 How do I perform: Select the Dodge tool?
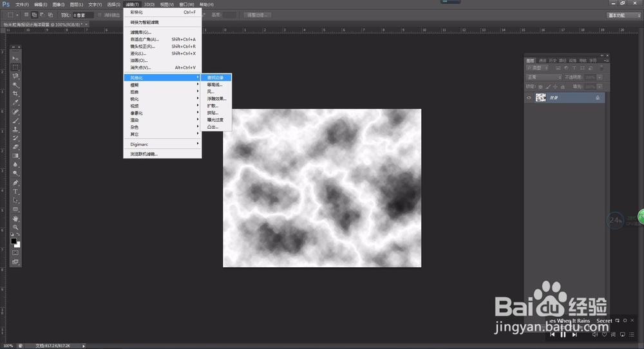[x=15, y=174]
